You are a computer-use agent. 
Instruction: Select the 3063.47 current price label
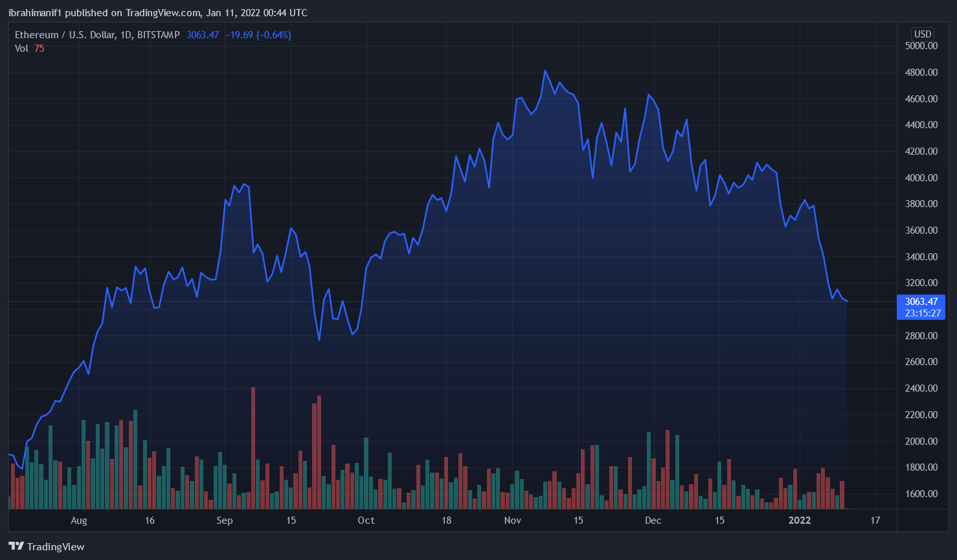(x=921, y=302)
